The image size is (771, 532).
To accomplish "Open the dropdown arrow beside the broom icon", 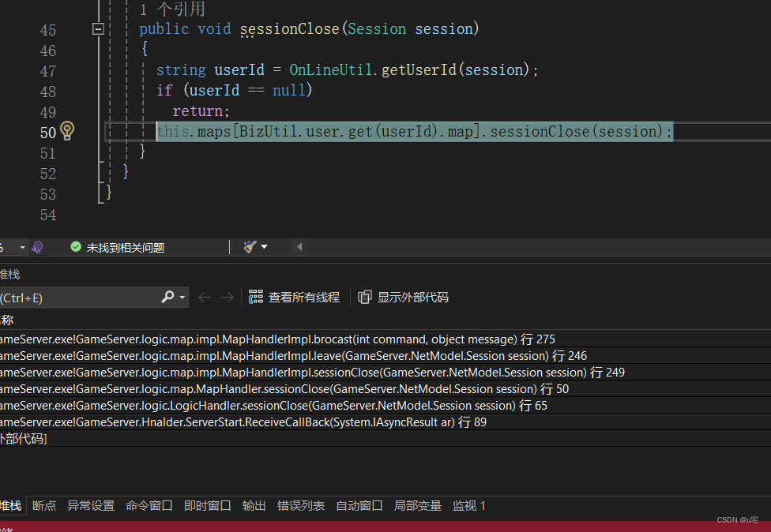I will tap(264, 247).
